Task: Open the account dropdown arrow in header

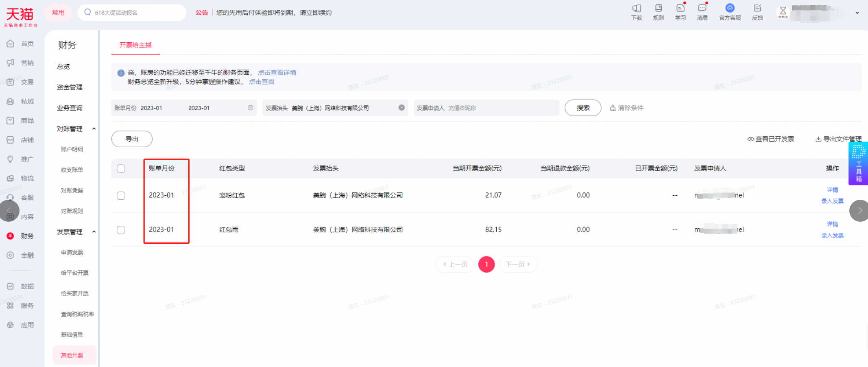Action: coord(857,13)
